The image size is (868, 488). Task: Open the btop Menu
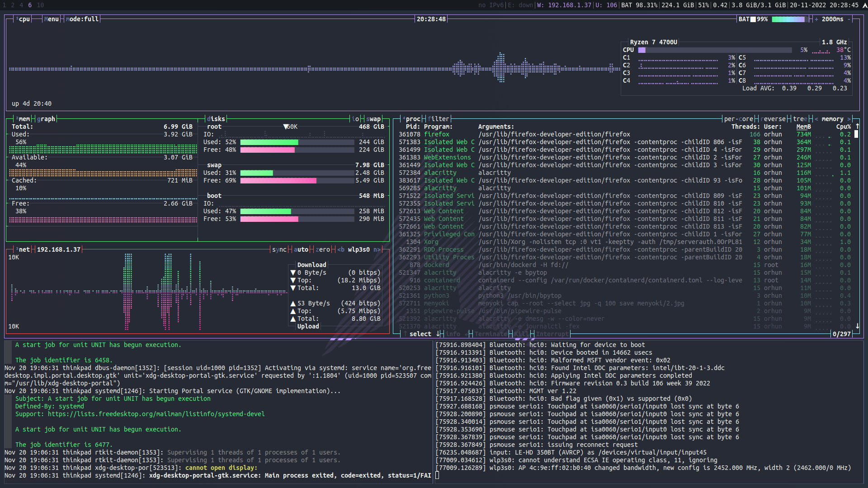tap(52, 19)
